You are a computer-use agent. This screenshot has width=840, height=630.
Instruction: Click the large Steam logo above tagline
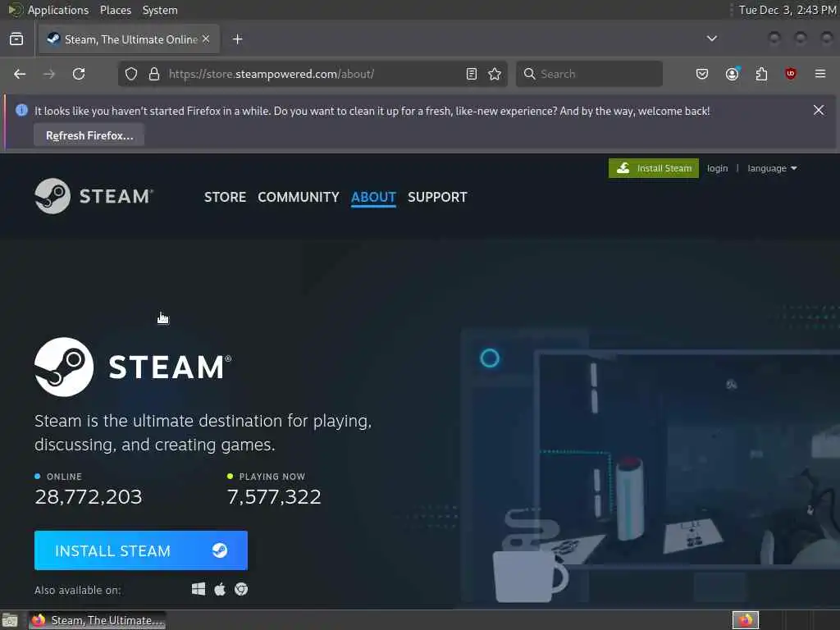(133, 367)
